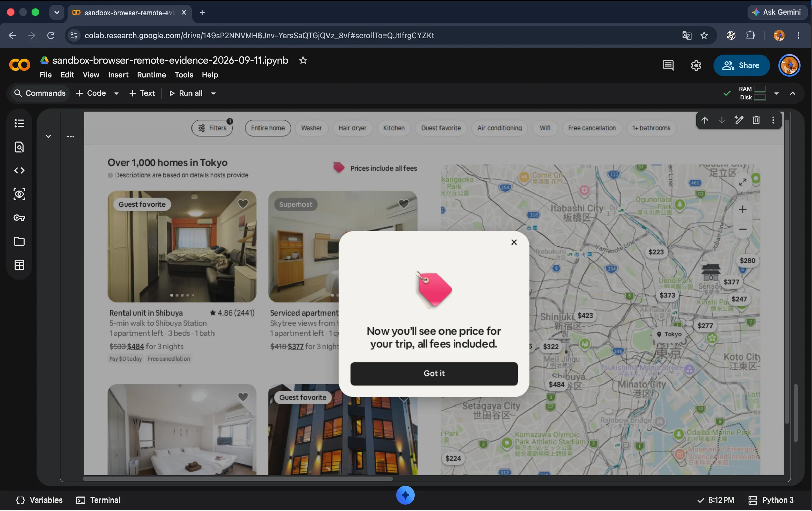Open the Tools menu
812x511 pixels.
(184, 75)
